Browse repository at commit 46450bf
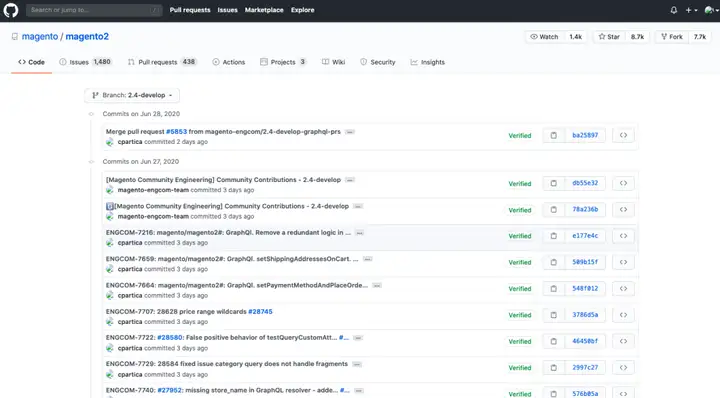Viewport: 720px width, 398px height. tap(623, 342)
